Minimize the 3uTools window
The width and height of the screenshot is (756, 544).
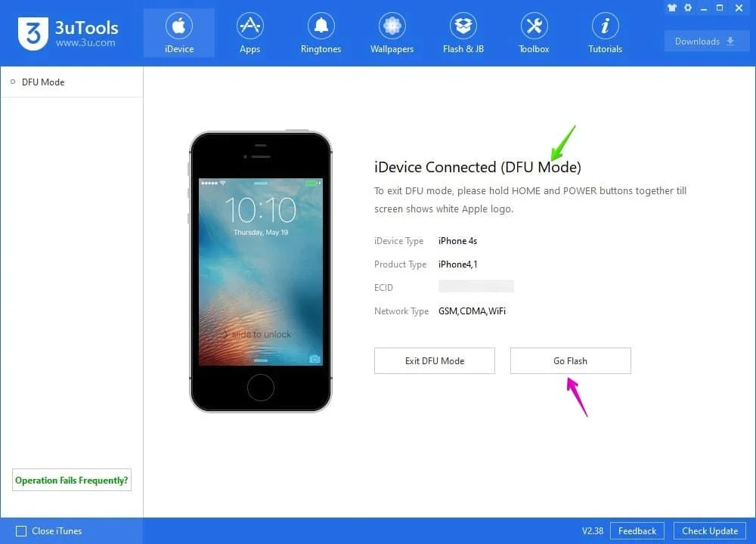pos(704,8)
